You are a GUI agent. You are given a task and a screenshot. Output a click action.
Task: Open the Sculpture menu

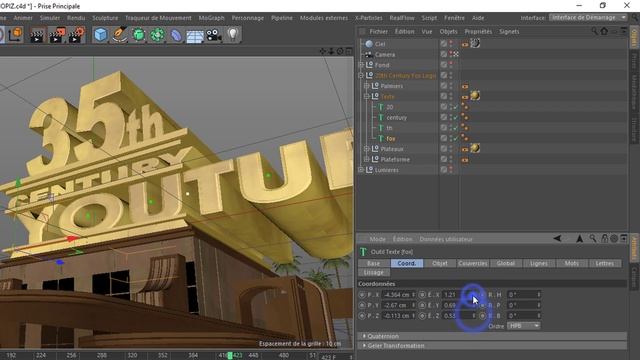pos(105,18)
